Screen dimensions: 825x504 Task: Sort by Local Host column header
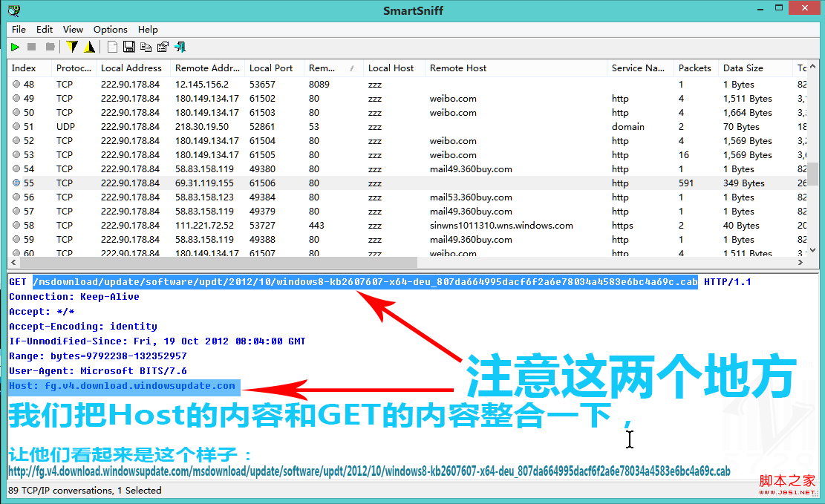click(x=394, y=68)
